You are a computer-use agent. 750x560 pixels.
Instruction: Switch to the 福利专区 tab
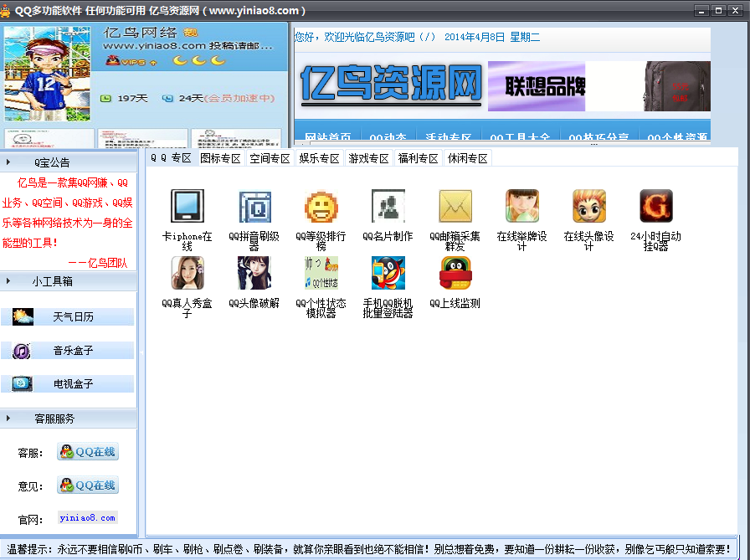tap(419, 158)
